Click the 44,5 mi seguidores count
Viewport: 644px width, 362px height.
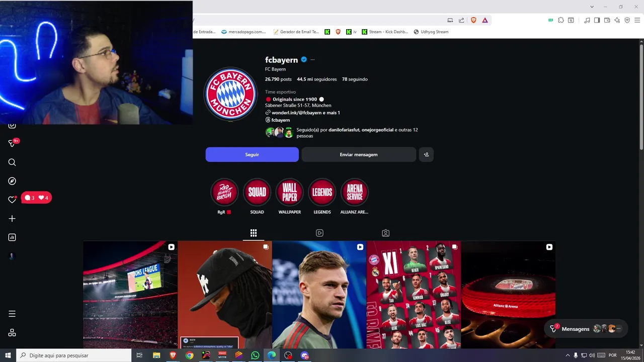317,79
